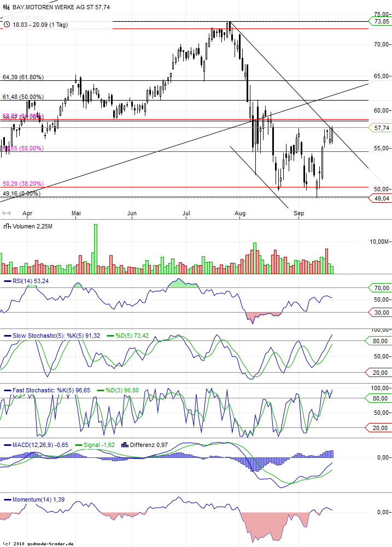Click the 10,00M volume axis label
The image size is (392, 547).
380,242
